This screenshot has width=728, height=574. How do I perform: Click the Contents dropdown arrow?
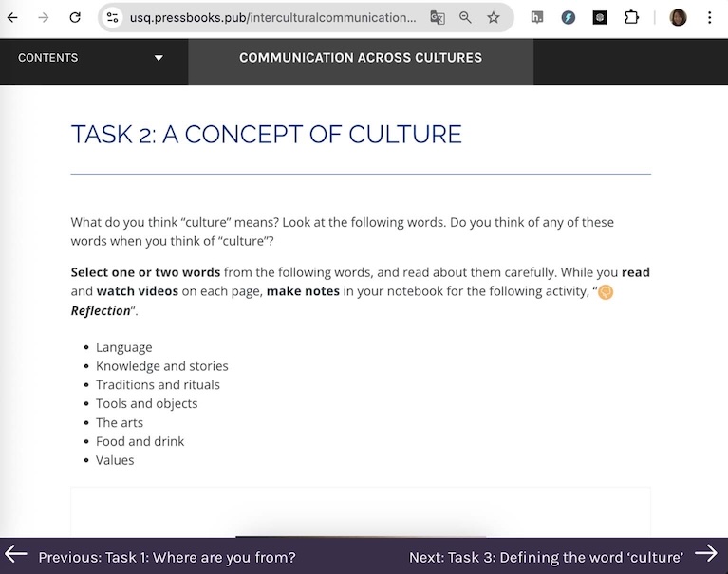point(159,58)
